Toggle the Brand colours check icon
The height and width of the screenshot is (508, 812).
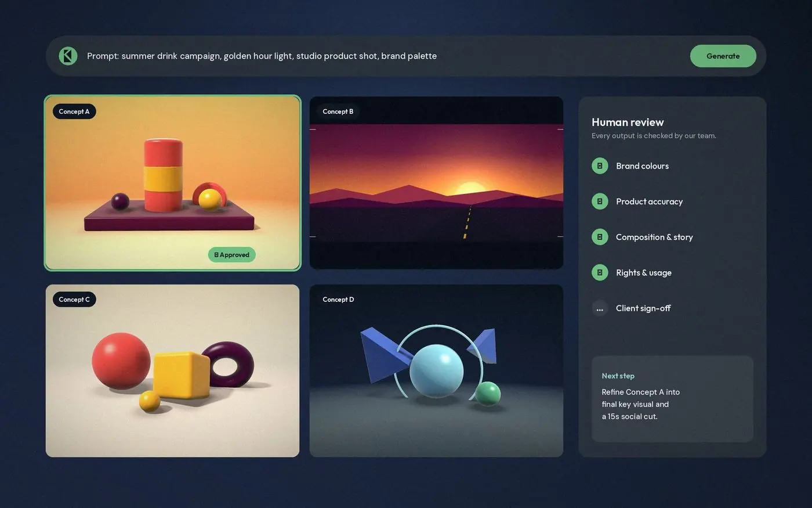pos(600,166)
